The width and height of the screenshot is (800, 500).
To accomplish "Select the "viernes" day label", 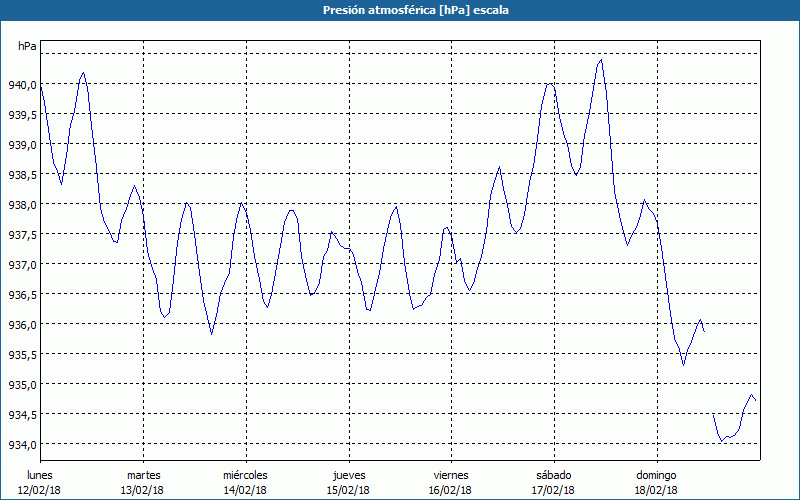I will point(451,475).
